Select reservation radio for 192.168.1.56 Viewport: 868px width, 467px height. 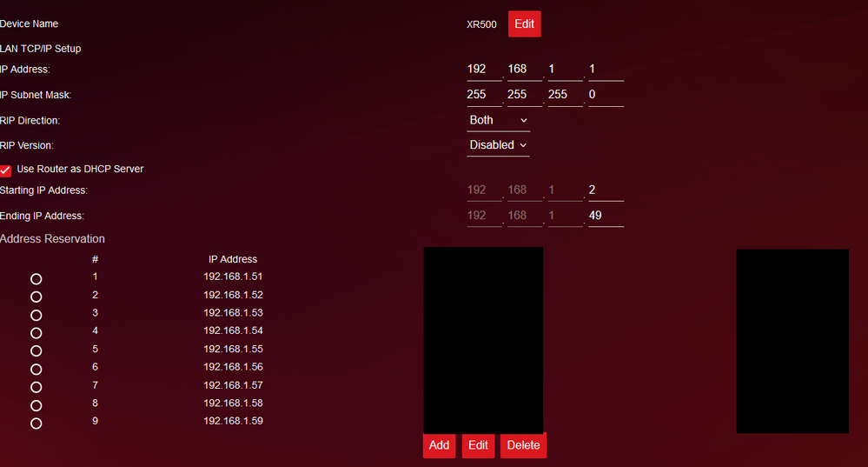pyautogui.click(x=36, y=369)
